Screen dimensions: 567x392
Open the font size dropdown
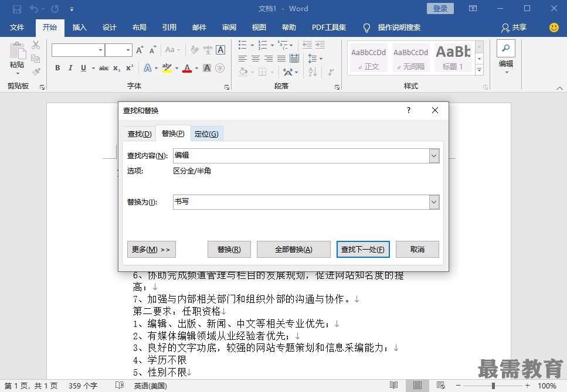[x=128, y=50]
